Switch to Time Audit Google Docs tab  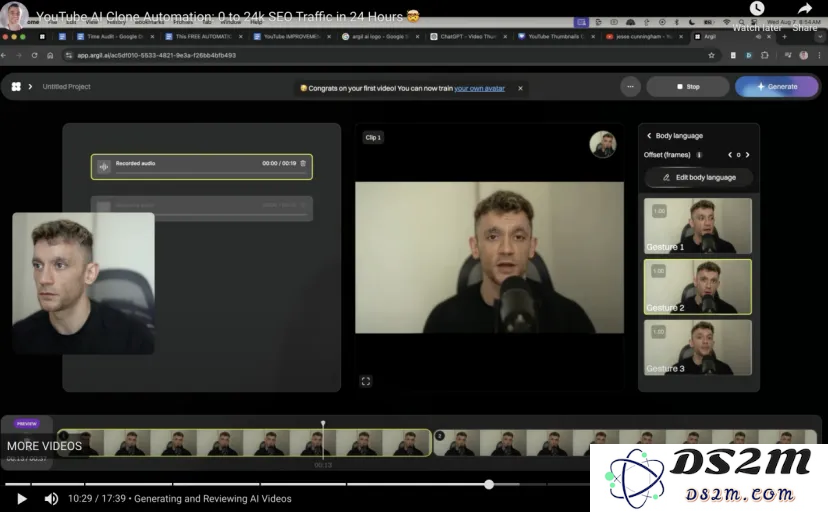tap(115, 36)
